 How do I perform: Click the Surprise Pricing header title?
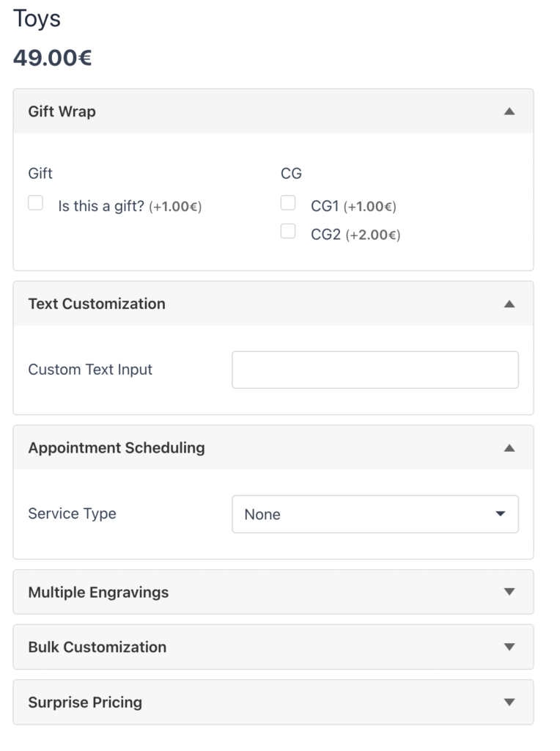pyautogui.click(x=85, y=702)
